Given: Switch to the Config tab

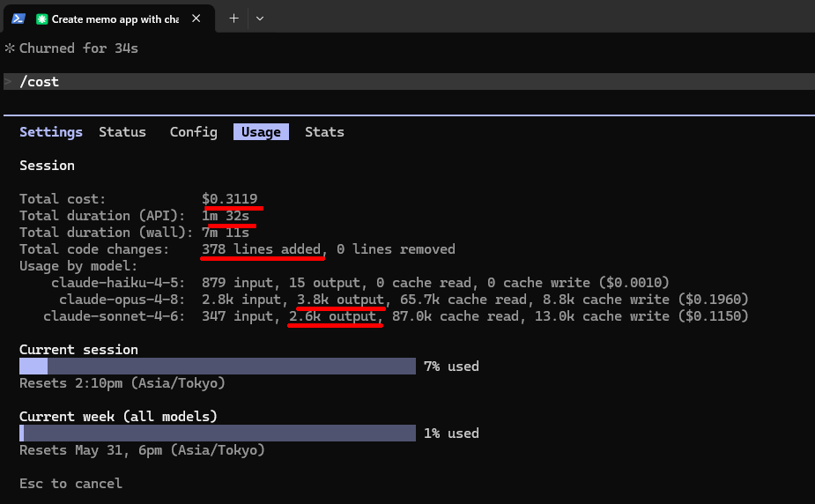Looking at the screenshot, I should [x=193, y=132].
